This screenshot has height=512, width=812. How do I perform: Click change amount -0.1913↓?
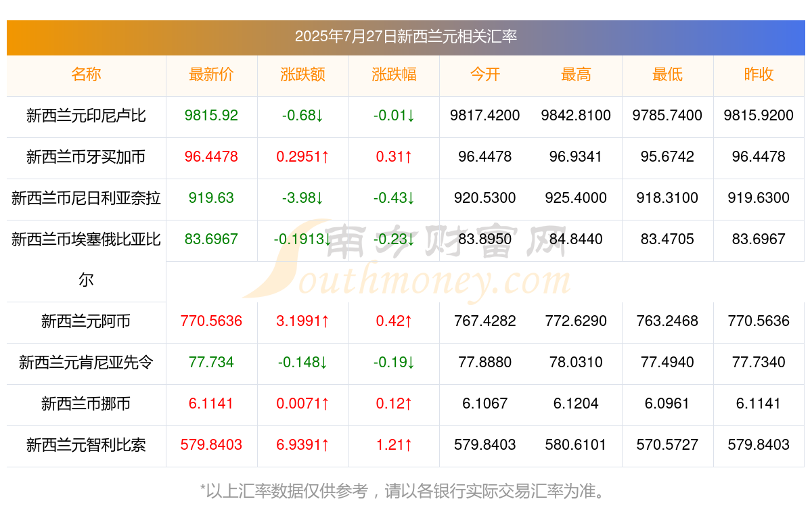302,239
